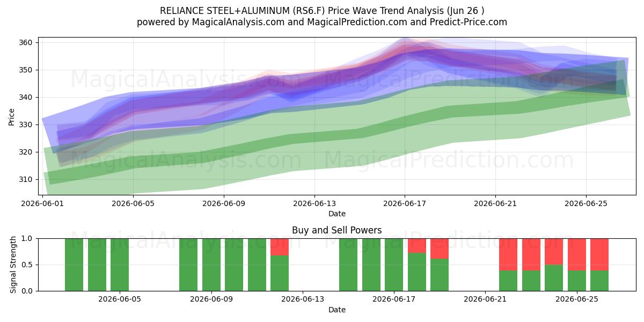Click the 2026-06-25 date tick on the price chart
644x322 pixels.
[x=586, y=204]
